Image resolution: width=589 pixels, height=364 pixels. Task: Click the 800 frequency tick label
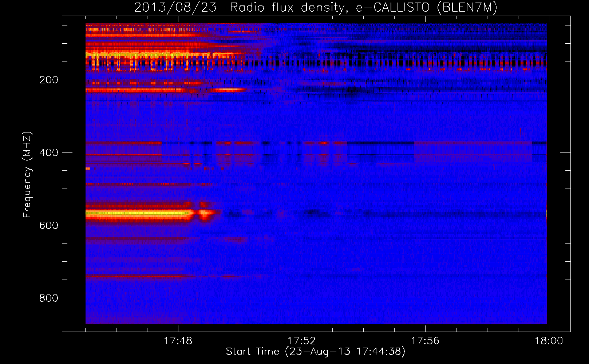(x=49, y=298)
